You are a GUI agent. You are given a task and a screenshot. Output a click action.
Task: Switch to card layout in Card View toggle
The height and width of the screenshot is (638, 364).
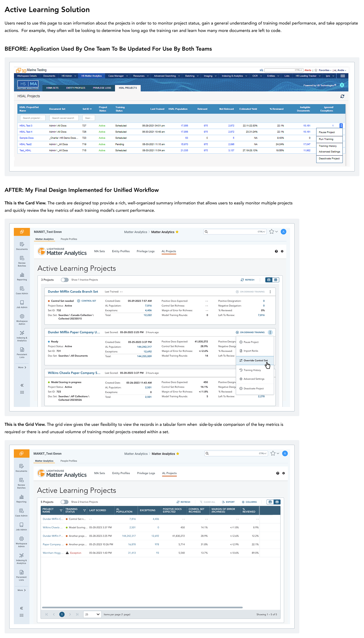[x=269, y=280]
